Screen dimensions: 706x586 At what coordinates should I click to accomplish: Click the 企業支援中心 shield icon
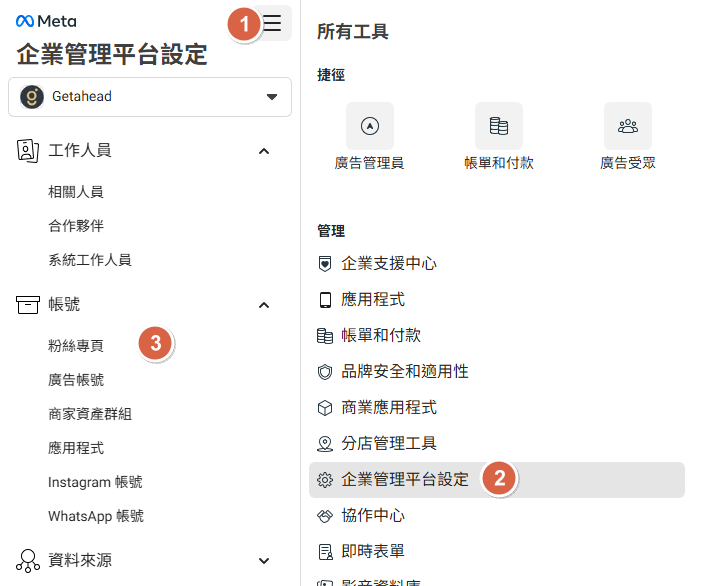point(324,264)
